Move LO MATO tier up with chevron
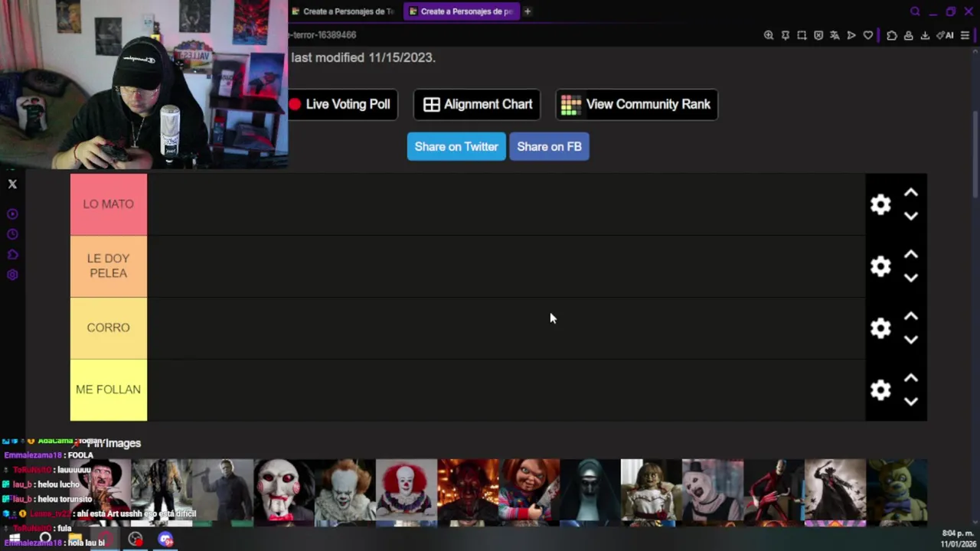This screenshot has width=980, height=551. coord(911,193)
